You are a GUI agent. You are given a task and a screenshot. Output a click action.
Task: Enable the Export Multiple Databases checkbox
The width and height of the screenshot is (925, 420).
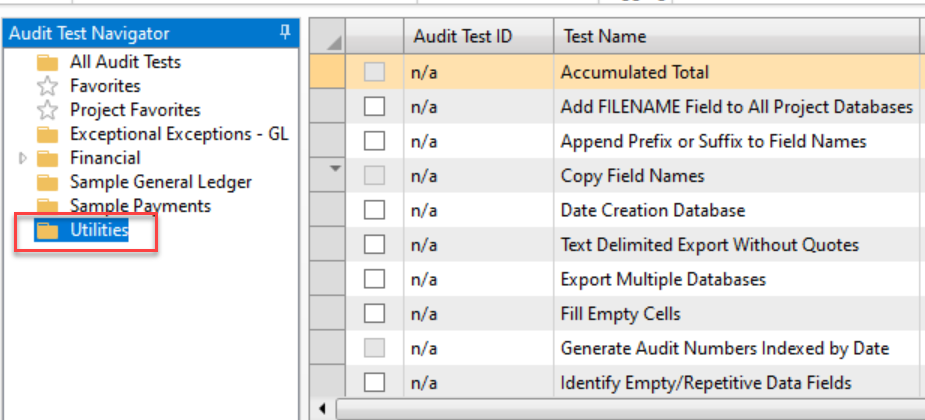374,279
